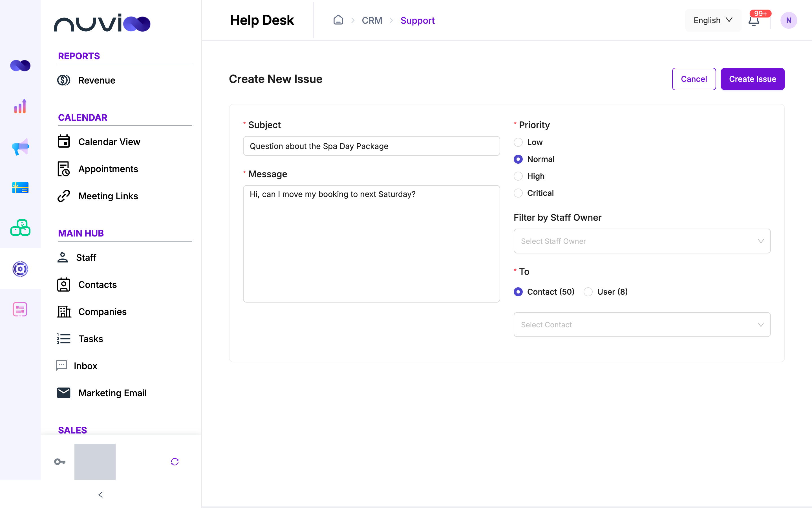
Task: Open Staff in sidebar
Action: (x=86, y=257)
